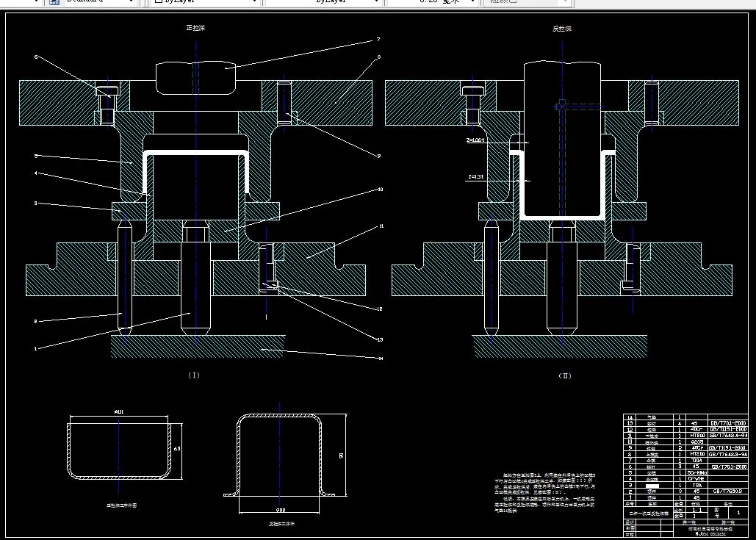Click the (II) view caption
This screenshot has width=756, height=540.
[x=564, y=375]
